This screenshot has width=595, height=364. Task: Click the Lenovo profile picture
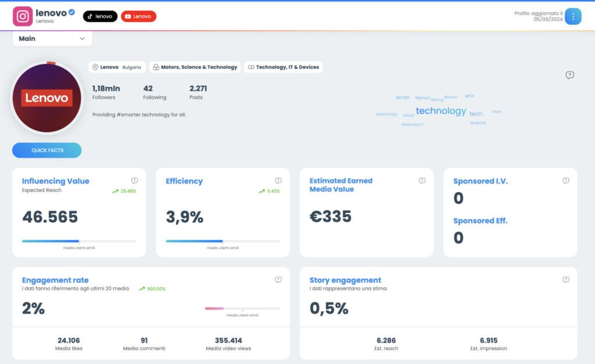[x=46, y=98]
